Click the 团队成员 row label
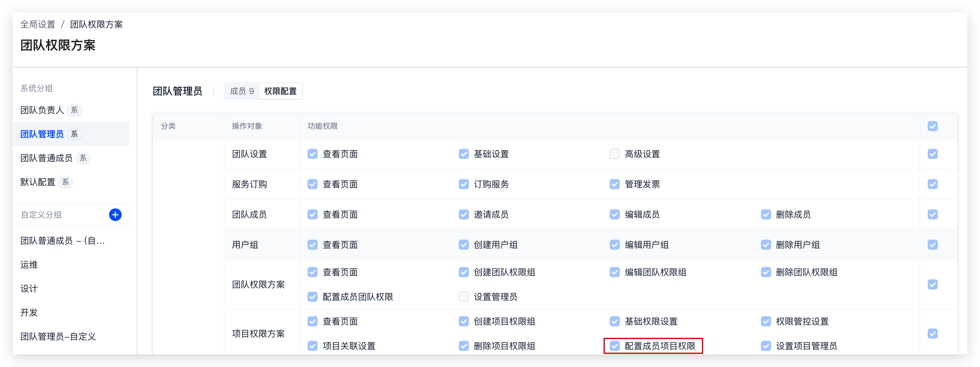 point(250,214)
